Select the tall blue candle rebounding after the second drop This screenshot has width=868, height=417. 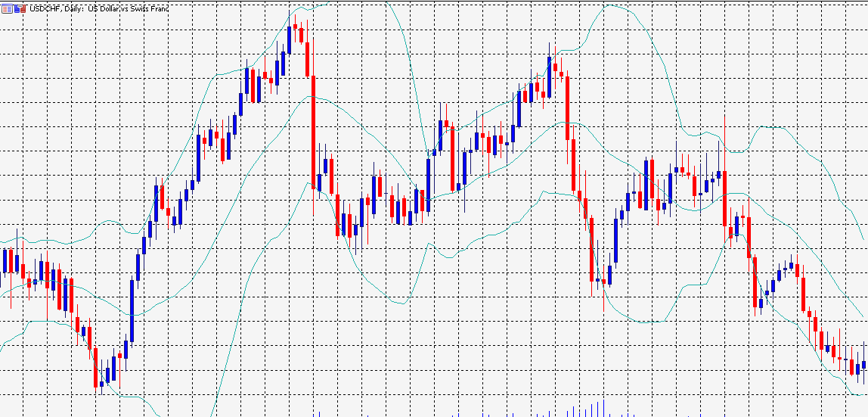coord(615,241)
